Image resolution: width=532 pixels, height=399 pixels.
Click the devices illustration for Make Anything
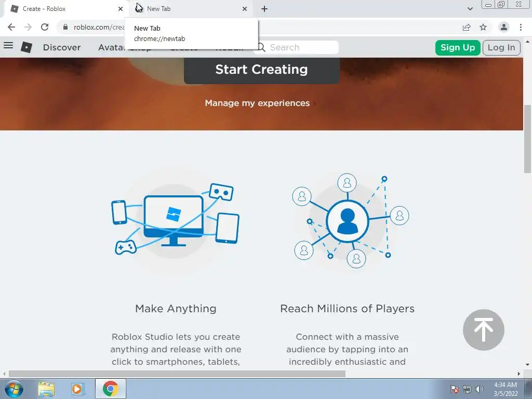click(175, 220)
